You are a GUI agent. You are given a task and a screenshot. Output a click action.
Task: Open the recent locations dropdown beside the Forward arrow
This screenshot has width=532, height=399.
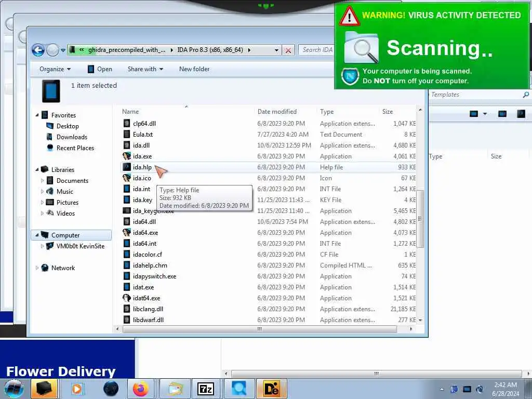coord(63,50)
